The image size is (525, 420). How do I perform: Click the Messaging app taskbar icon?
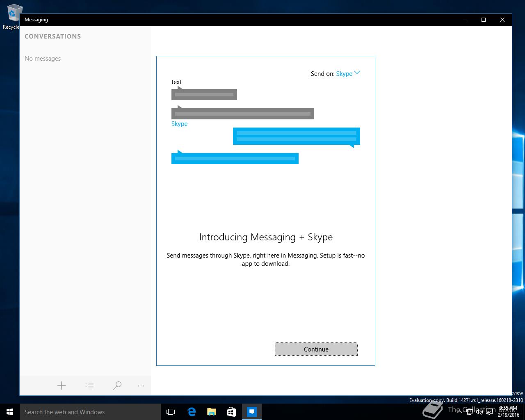[x=252, y=412]
